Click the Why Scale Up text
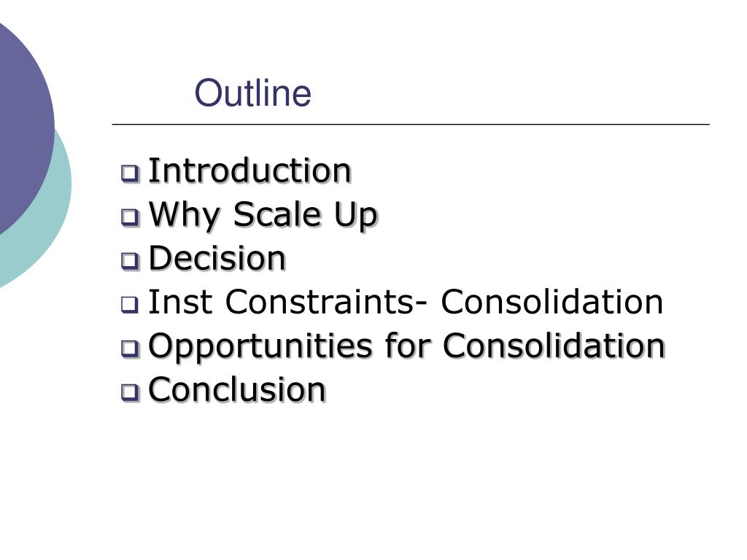 tap(263, 216)
